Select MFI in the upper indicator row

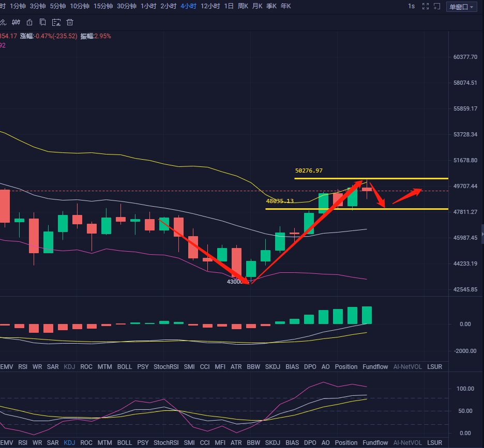click(x=220, y=367)
